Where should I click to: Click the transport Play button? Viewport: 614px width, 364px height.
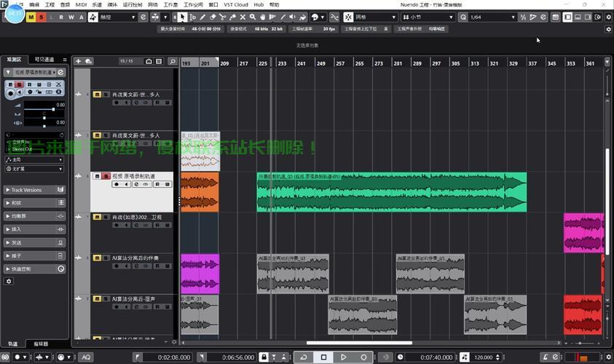pos(343,357)
